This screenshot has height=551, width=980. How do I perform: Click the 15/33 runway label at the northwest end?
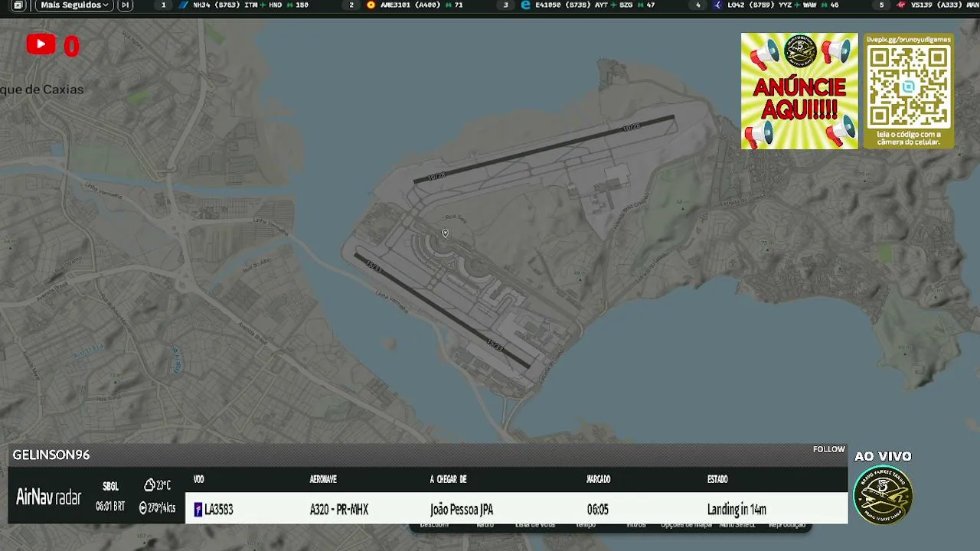[373, 266]
